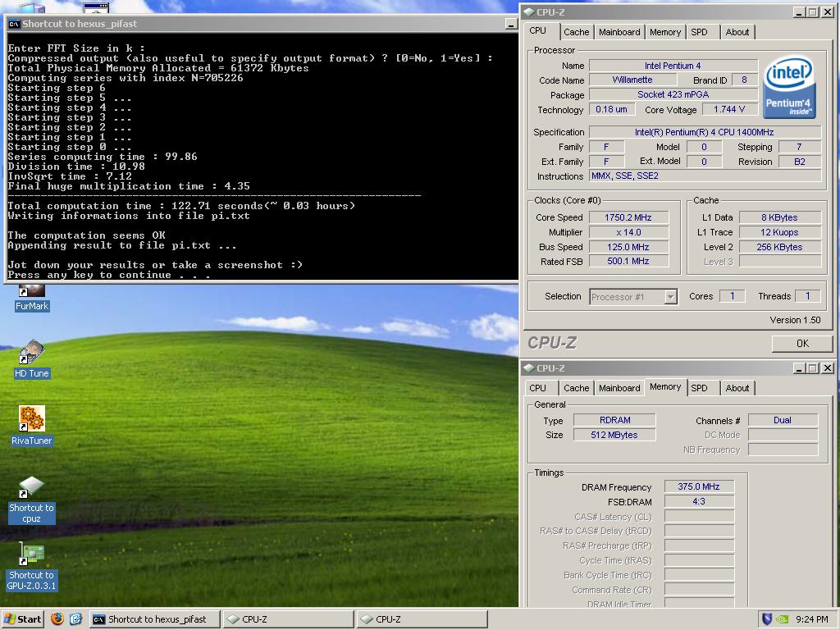Open the GPU-Z.0.3.1 desktop shortcut
Screen dimensions: 840x630
tap(32, 567)
